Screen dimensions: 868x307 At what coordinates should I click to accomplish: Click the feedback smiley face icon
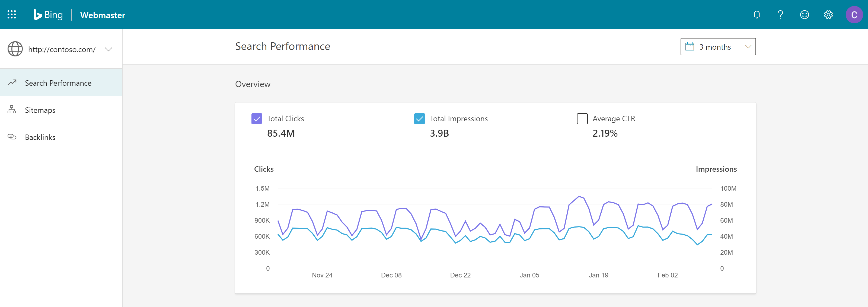coord(805,14)
